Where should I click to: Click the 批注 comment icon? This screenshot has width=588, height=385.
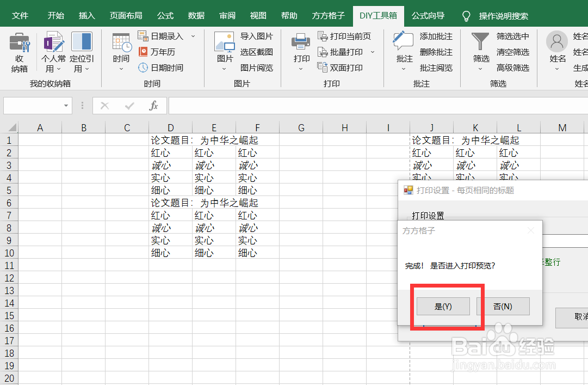tap(403, 41)
